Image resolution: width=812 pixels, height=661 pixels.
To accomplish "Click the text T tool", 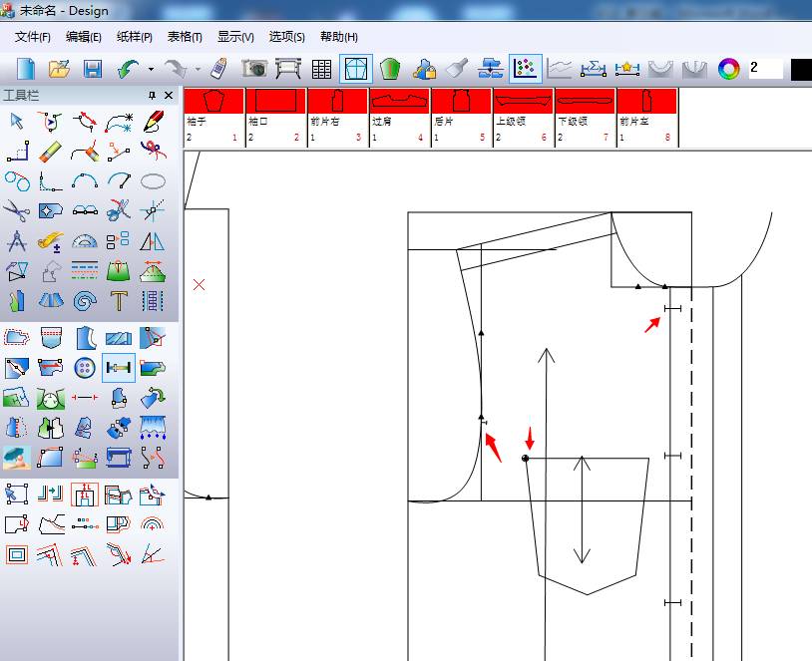I will 119,300.
